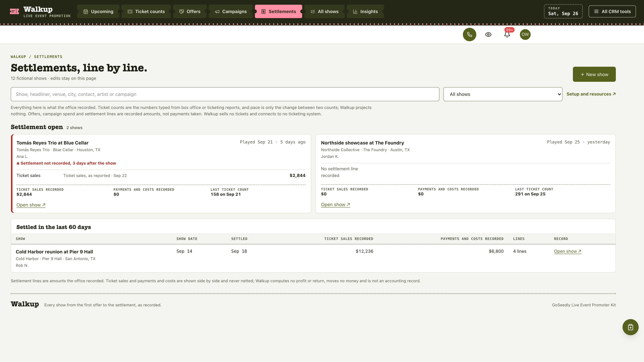The width and height of the screenshot is (644, 362).
Task: Click WALKUP in the breadcrumb
Action: click(x=18, y=57)
